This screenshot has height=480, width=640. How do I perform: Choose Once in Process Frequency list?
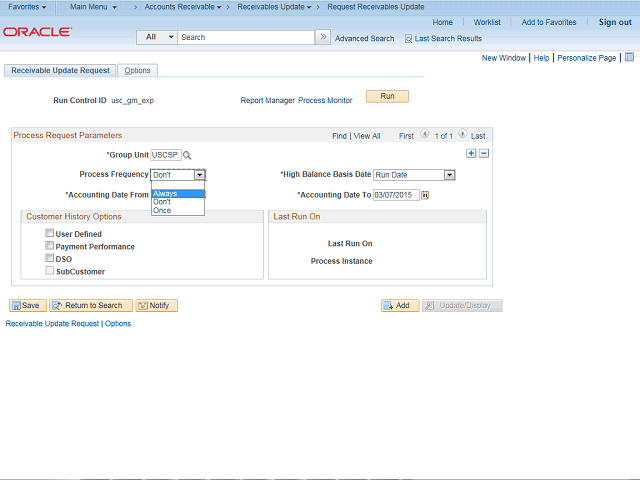[178, 211]
